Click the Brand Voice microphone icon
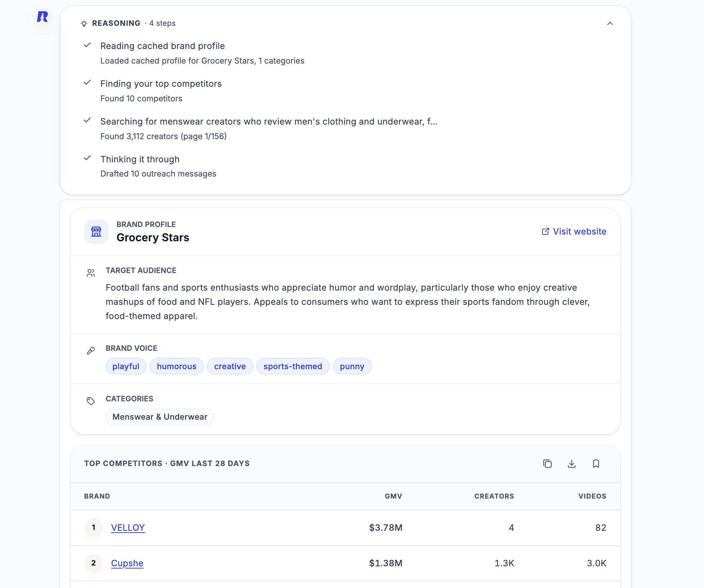The image size is (704, 588). (x=91, y=351)
